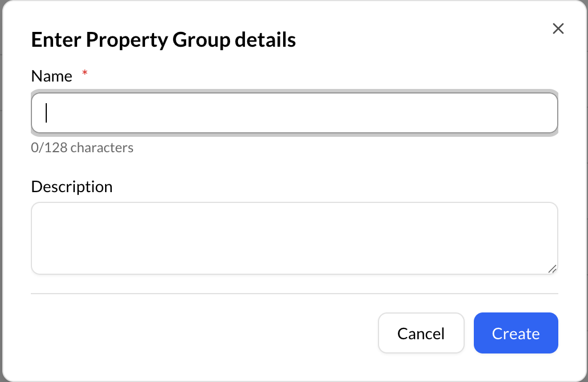588x382 pixels.
Task: Click inside the Name input field
Action: coord(294,113)
